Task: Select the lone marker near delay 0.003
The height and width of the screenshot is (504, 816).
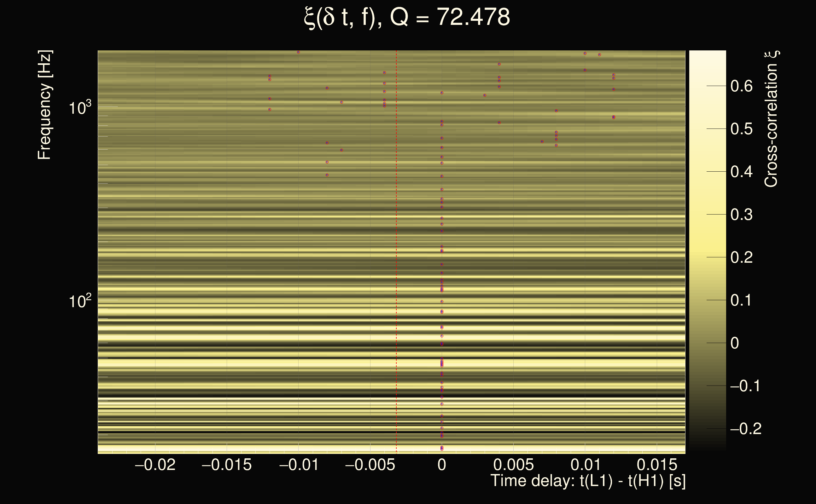Action: click(485, 95)
